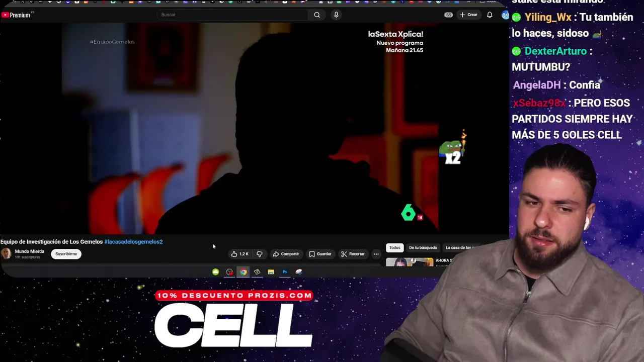644x362 pixels.
Task: Open the notifications bell
Action: tap(490, 15)
